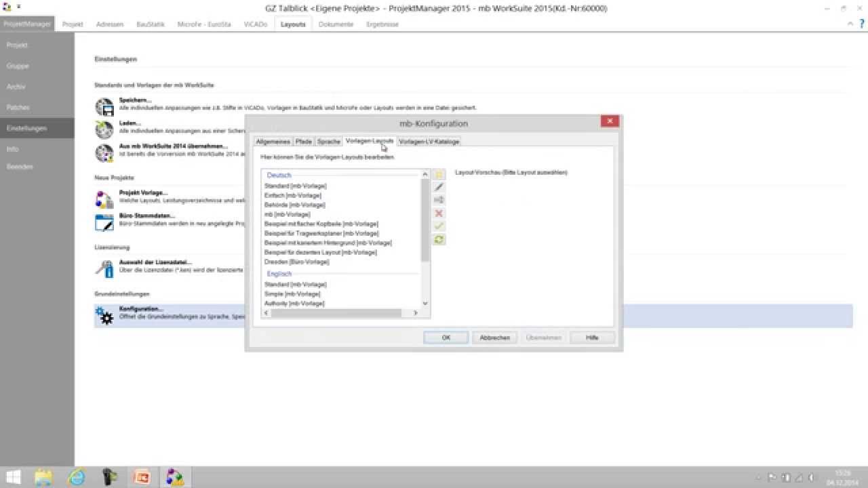
Task: Click the green refresh icon in dialog
Action: [x=439, y=239]
